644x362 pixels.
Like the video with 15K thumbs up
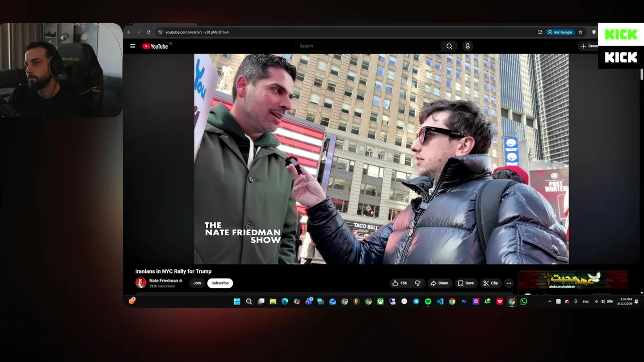[400, 283]
